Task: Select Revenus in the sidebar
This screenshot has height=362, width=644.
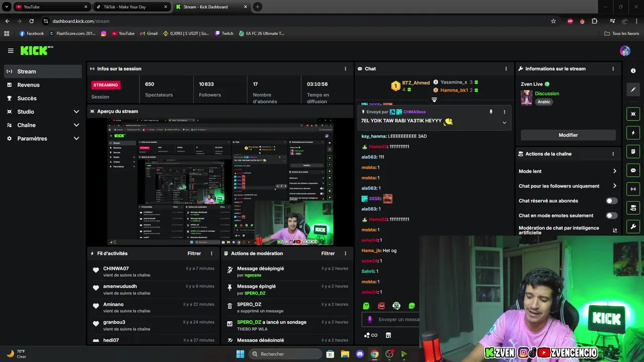Action: [43, 85]
